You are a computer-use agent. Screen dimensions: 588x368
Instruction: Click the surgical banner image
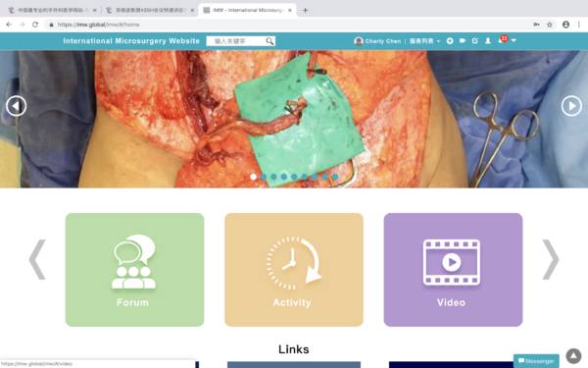click(x=294, y=119)
